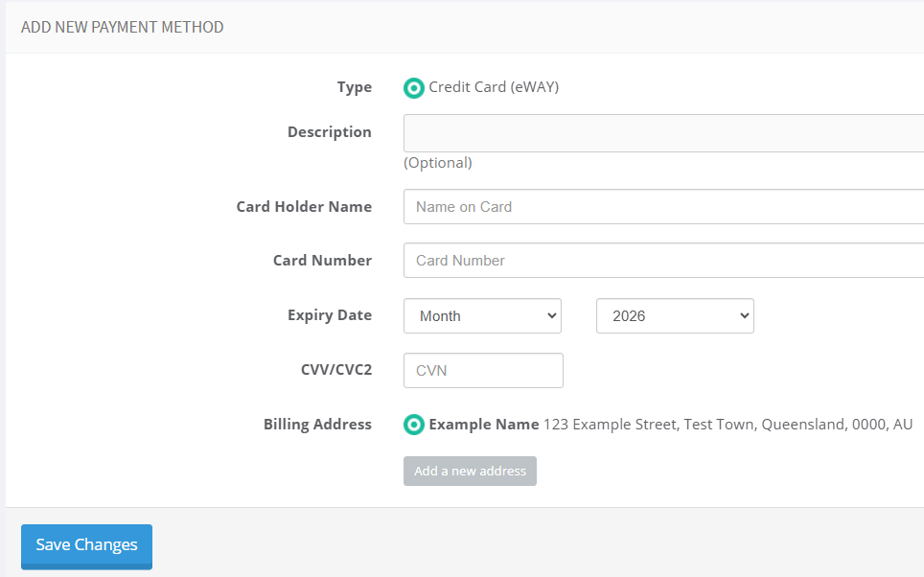Click the Save Changes button
The image size is (924, 577).
(x=86, y=545)
